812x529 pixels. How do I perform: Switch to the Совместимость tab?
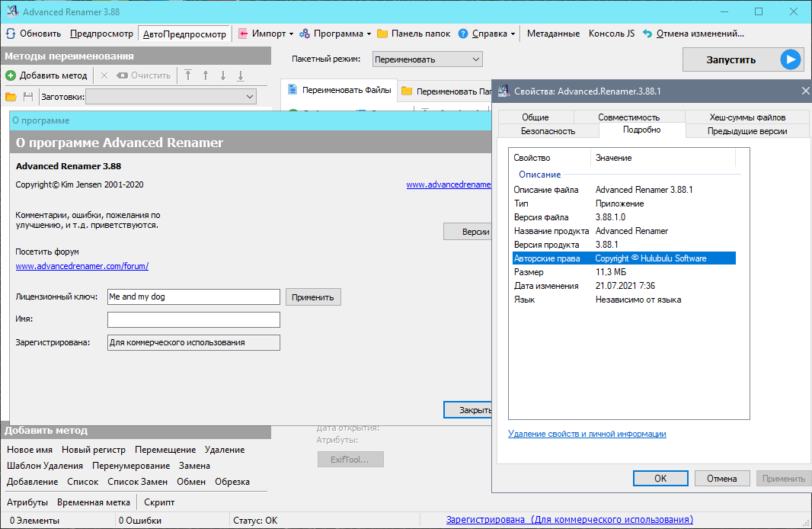pos(628,117)
